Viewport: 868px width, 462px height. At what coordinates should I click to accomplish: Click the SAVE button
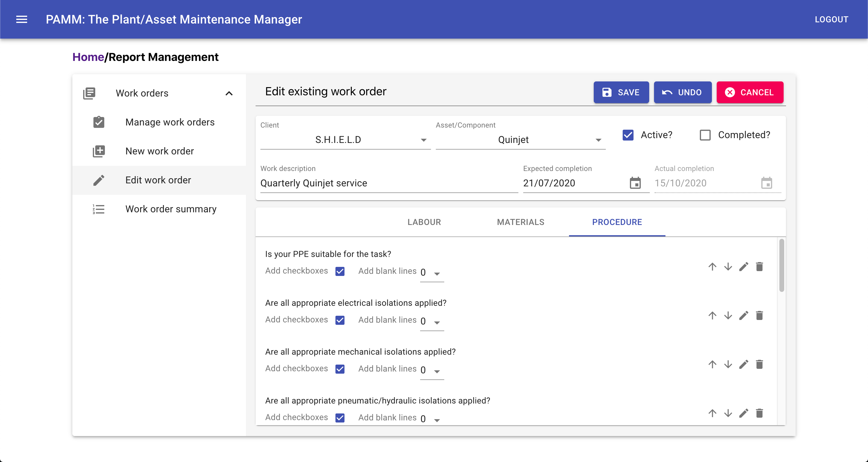click(621, 92)
